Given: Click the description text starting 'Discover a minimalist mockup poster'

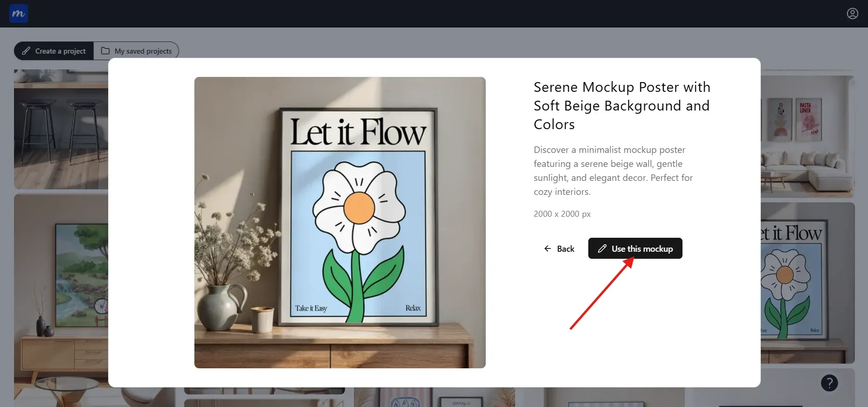Looking at the screenshot, I should click(613, 171).
